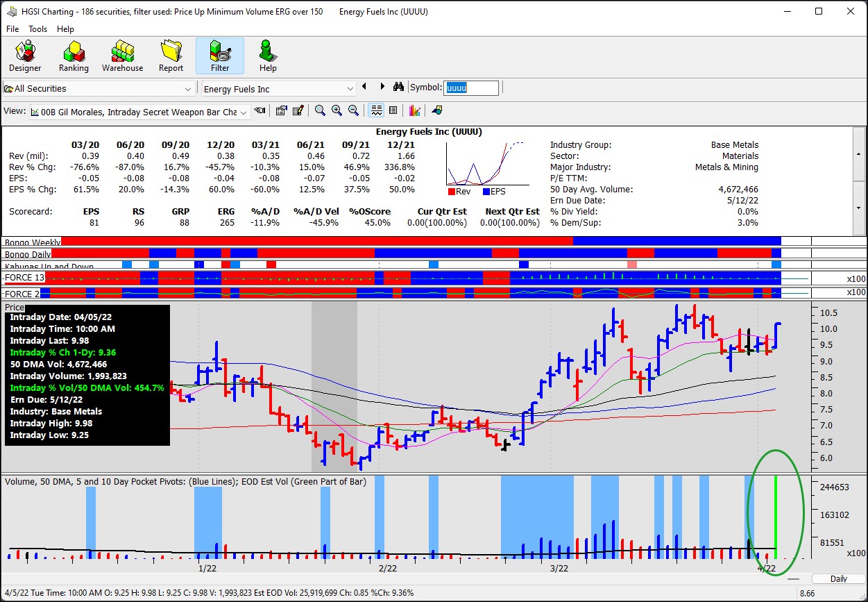
Task: Click the 'FORCE 2' indicator label
Action: pos(22,294)
